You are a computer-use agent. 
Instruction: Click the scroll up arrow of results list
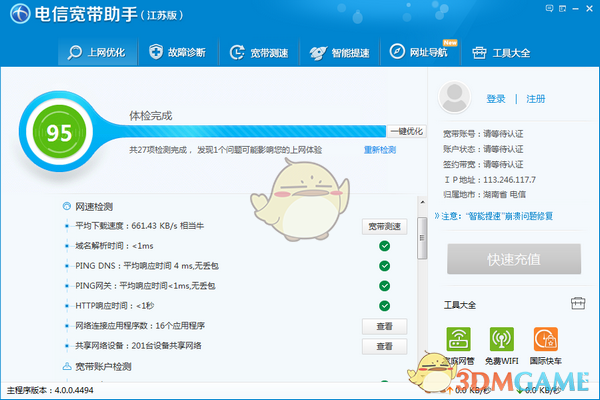pos(422,202)
